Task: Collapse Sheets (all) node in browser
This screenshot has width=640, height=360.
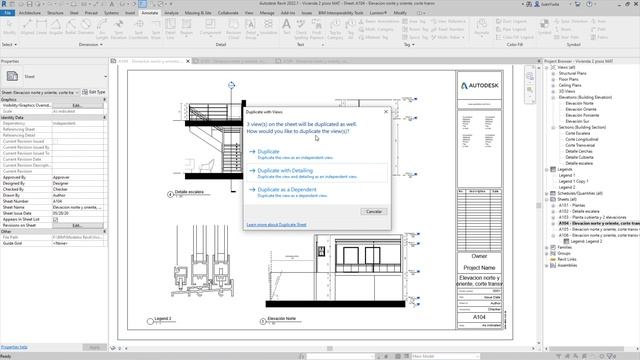Action: pos(547,199)
